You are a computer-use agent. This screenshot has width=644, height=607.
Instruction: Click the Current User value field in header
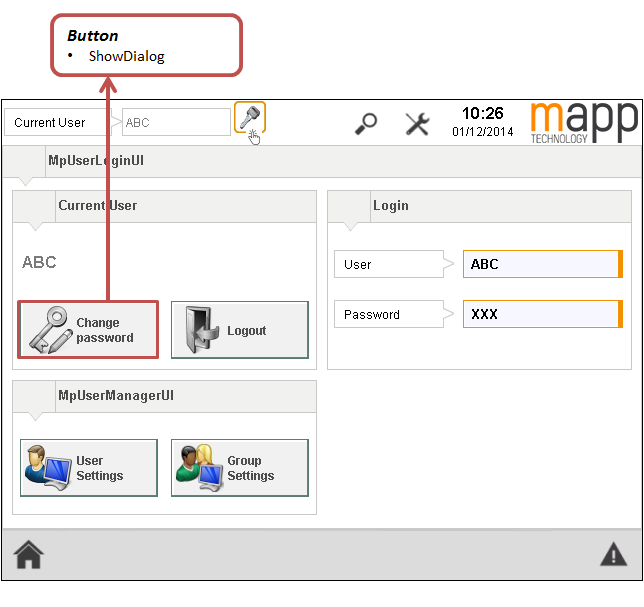176,122
